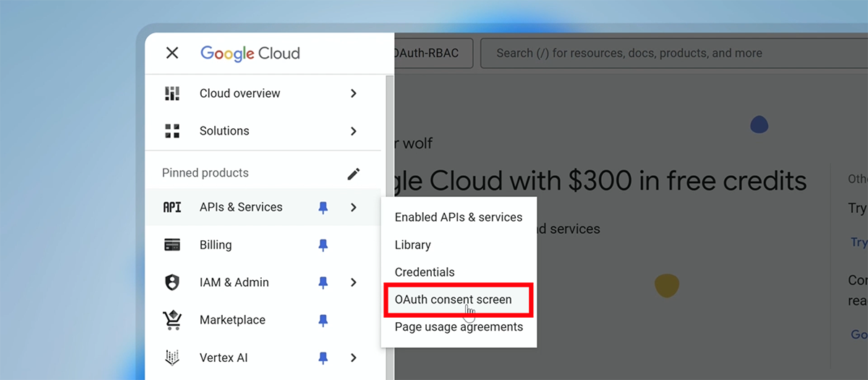Expand the Cloud overview submenu chevron
This screenshot has height=380, width=868.
click(354, 93)
